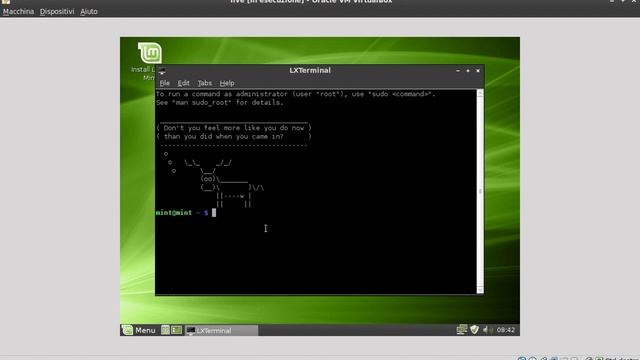Open the update manager shield icon
Screen dimensions: 640x360
tap(474, 329)
